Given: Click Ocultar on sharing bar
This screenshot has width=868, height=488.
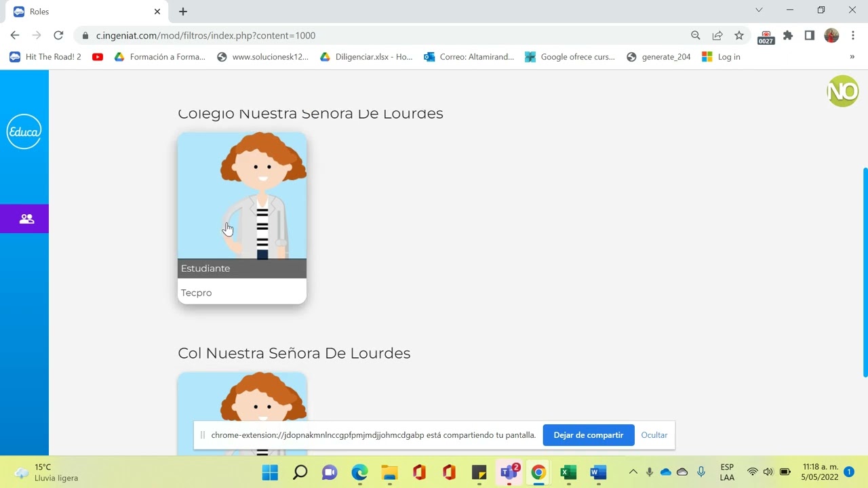Looking at the screenshot, I should tap(654, 435).
